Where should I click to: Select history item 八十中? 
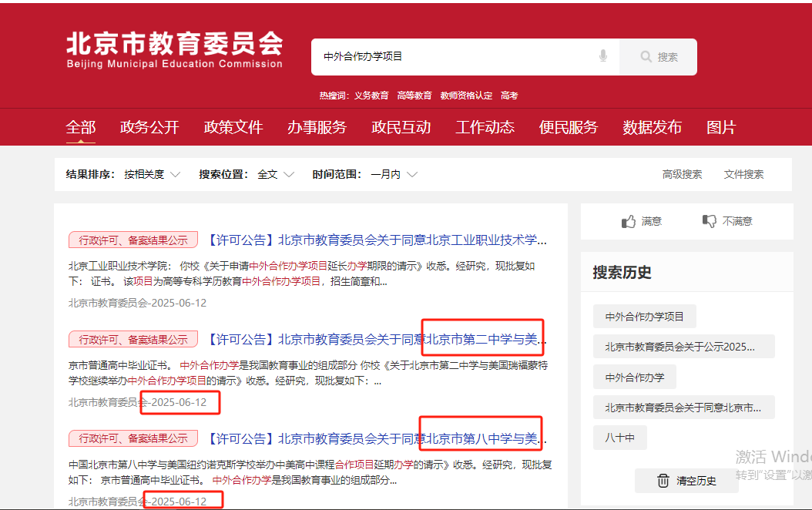620,438
